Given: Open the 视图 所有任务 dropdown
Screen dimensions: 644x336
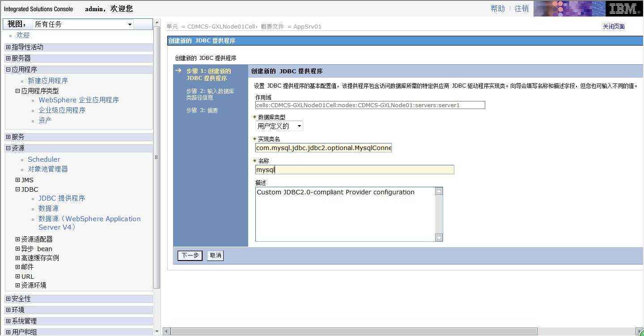Looking at the screenshot, I should coord(83,24).
